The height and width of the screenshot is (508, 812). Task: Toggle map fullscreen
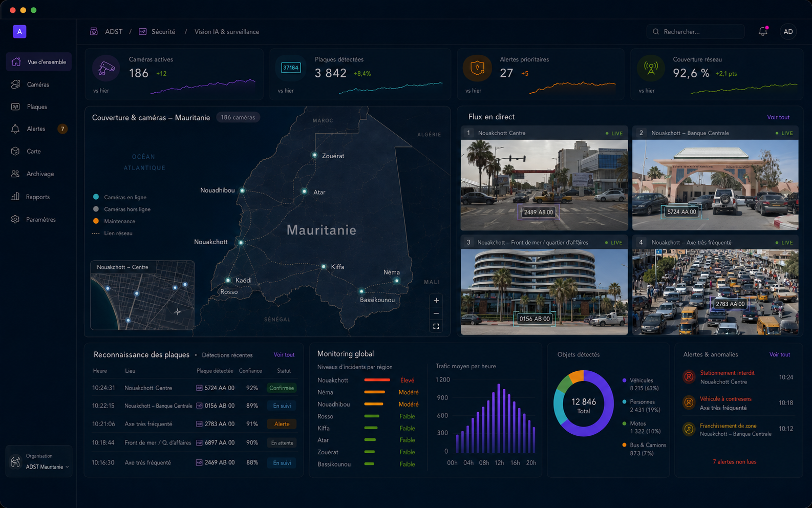pyautogui.click(x=436, y=326)
